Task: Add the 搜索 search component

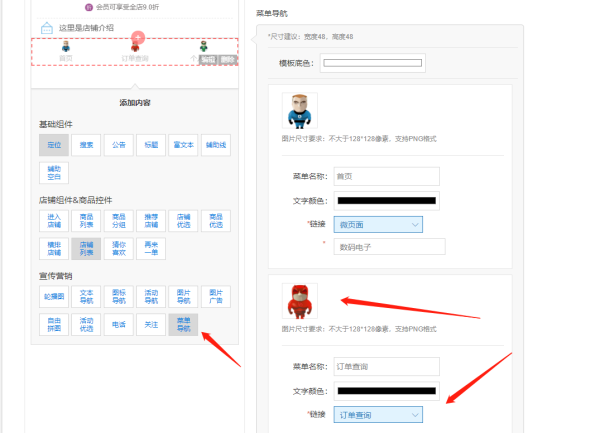Action: 86,145
